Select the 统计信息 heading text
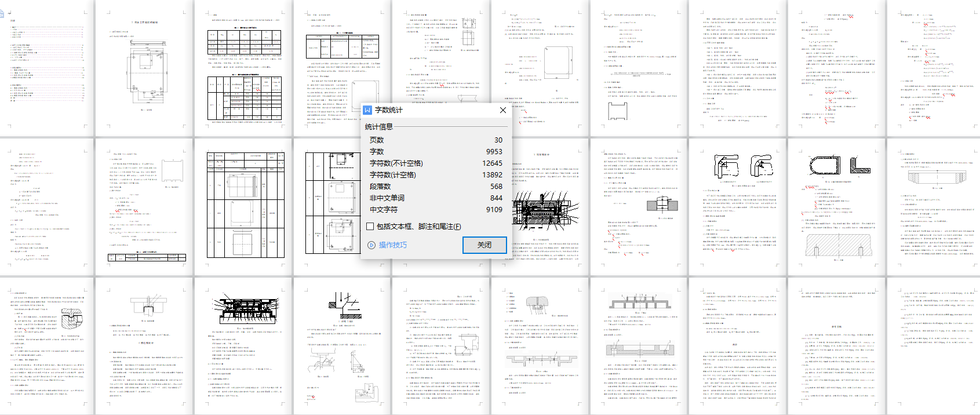Viewport: 980px width, 415px height. [x=379, y=127]
